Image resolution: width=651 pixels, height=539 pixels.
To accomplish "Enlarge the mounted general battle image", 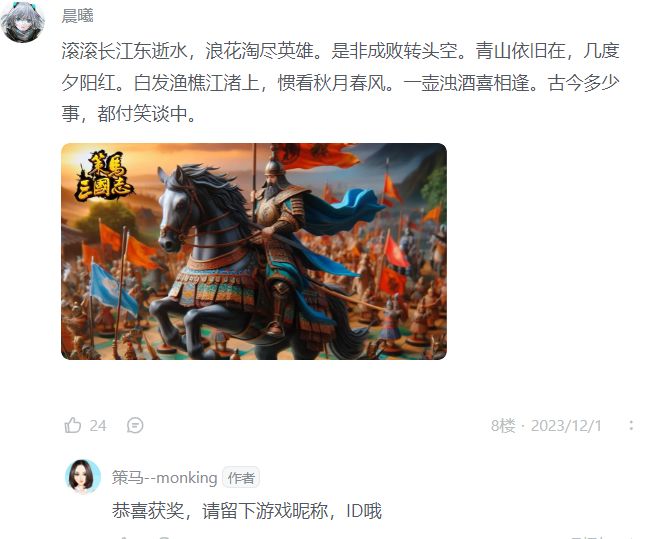I will 254,251.
